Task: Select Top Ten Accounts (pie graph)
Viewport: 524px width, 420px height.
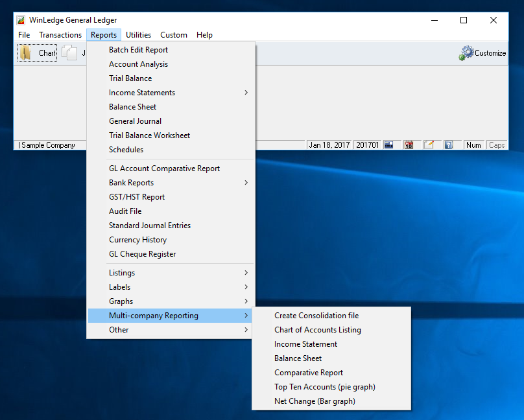Action: coord(324,387)
